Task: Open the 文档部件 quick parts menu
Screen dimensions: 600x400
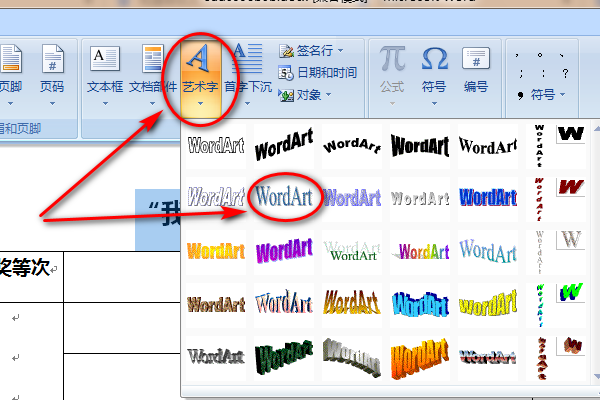Action: [152, 75]
